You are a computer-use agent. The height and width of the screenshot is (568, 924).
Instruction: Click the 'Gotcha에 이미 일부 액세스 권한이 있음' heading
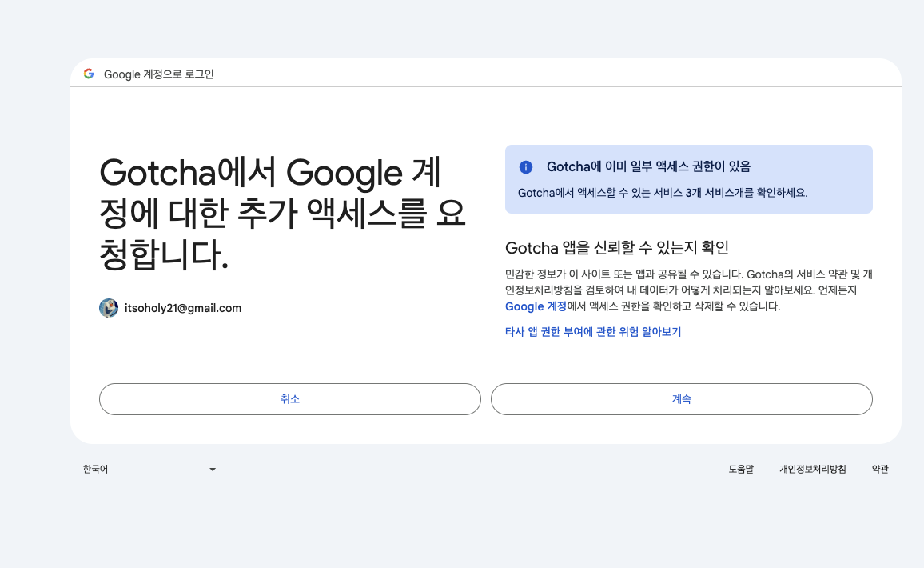point(648,167)
